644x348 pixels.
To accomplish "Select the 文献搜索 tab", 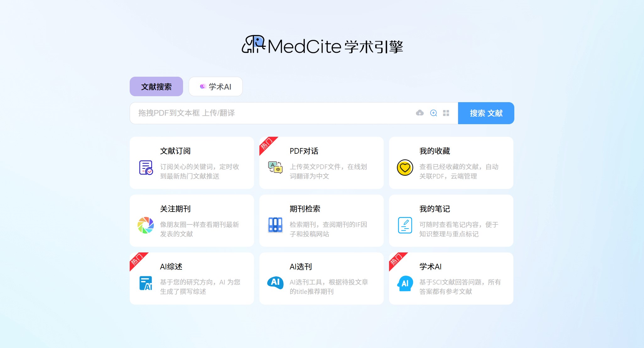I will [x=156, y=86].
